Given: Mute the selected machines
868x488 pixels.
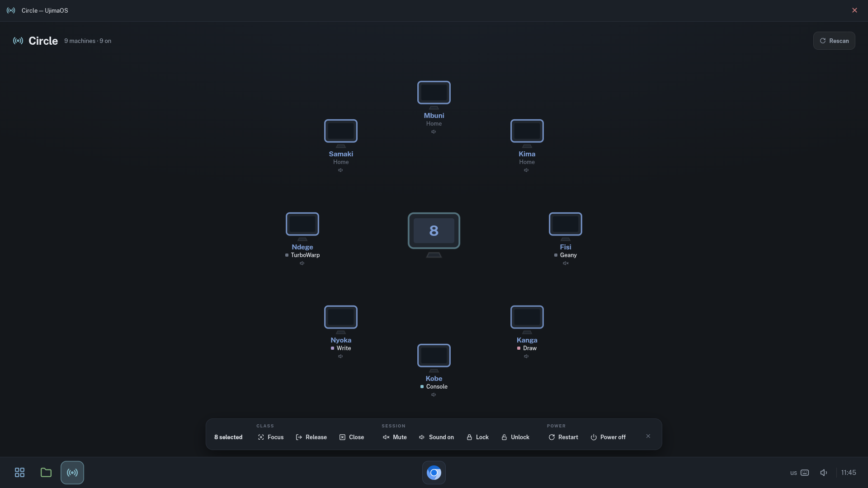Looking at the screenshot, I should (x=395, y=437).
